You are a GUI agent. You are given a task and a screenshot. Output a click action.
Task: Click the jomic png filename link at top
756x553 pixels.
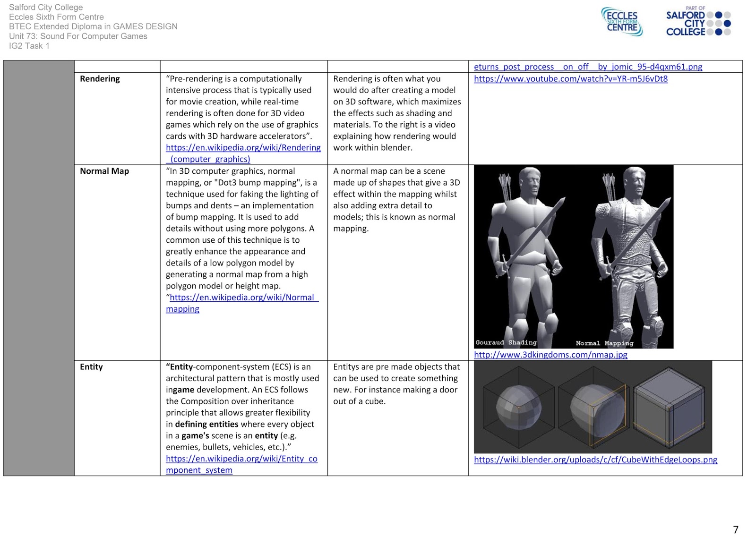(x=588, y=67)
